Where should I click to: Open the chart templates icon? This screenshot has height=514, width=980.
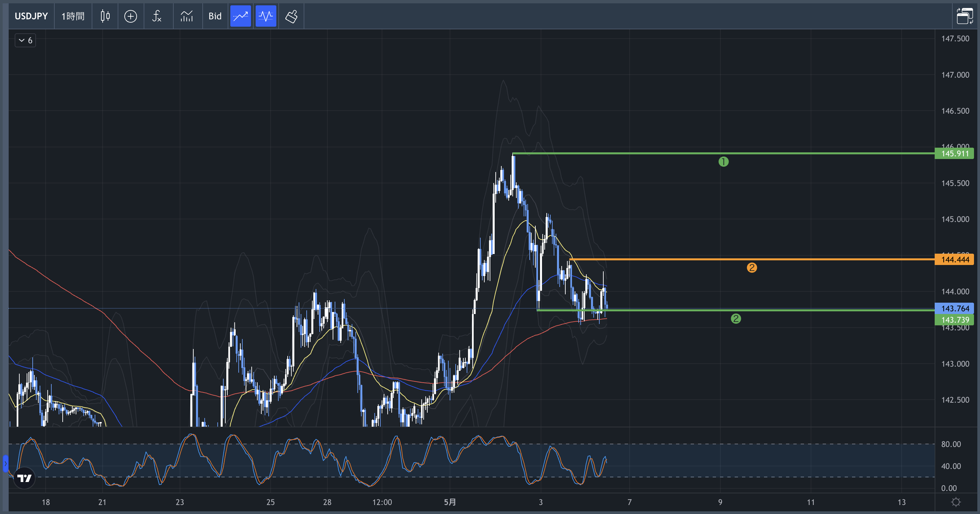tap(187, 16)
